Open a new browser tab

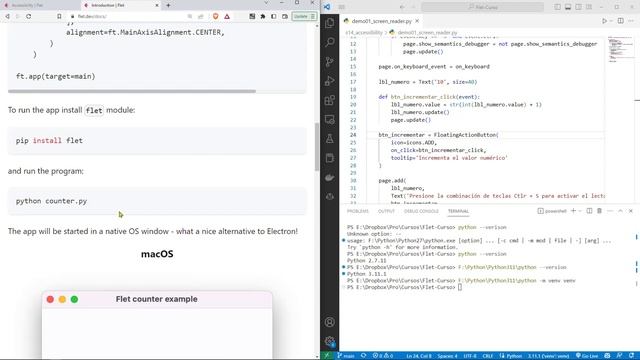point(168,5)
